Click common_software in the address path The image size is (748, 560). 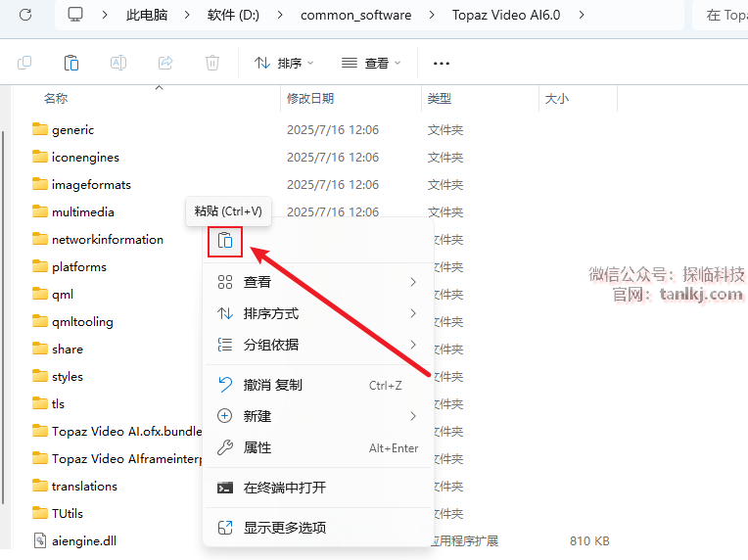pyautogui.click(x=355, y=15)
